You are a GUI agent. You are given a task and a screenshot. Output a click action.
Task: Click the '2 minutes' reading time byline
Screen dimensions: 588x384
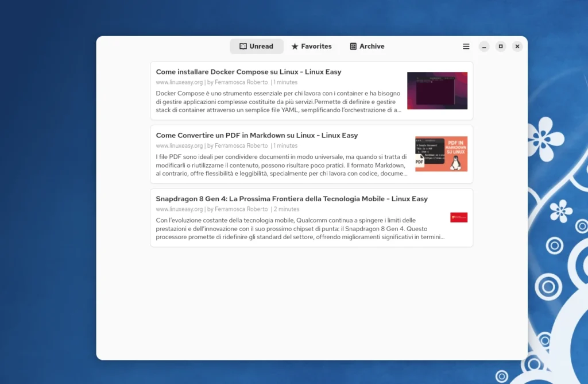point(286,209)
